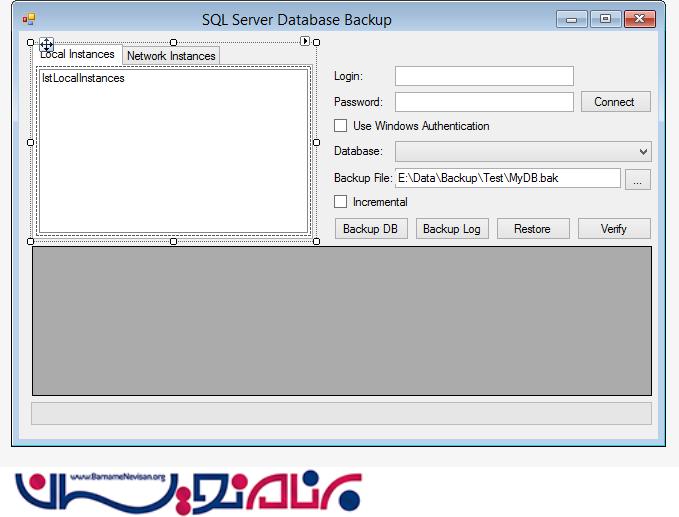Image resolution: width=679 pixels, height=517 pixels.
Task: Open the smart tag arrow on tab control
Action: pos(305,41)
